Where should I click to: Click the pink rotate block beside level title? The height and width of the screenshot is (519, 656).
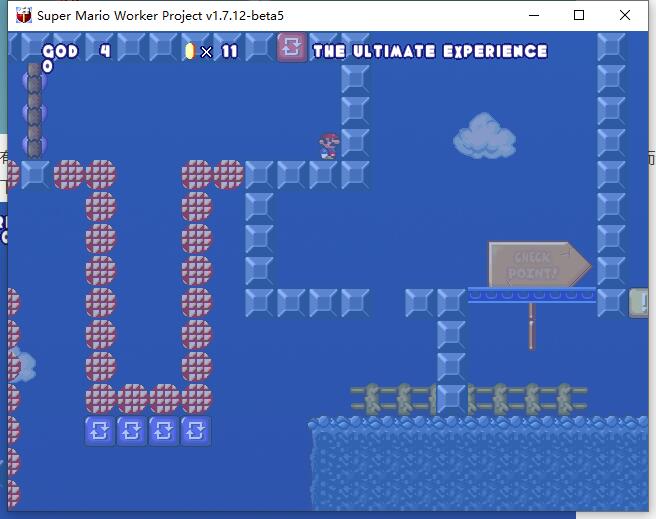pos(291,47)
